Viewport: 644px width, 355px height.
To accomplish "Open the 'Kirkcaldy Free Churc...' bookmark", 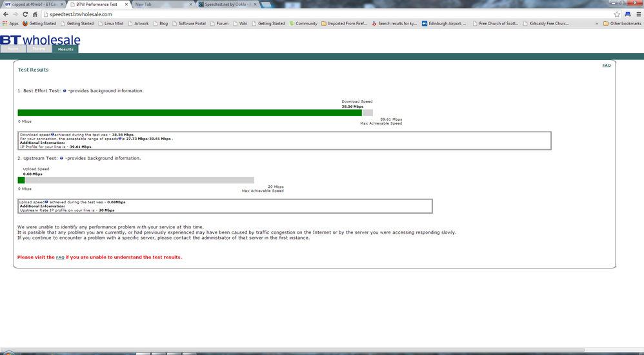I will pyautogui.click(x=546, y=23).
